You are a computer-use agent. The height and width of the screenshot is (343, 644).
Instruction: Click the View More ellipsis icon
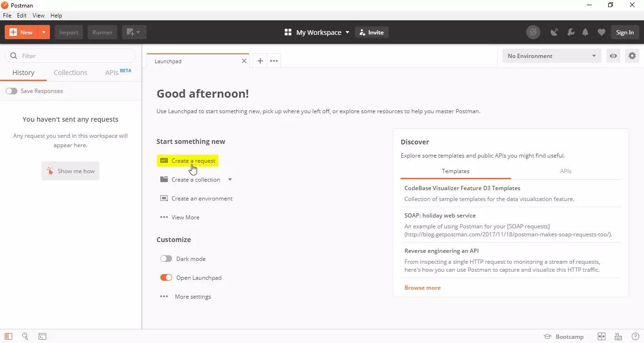pyautogui.click(x=164, y=217)
